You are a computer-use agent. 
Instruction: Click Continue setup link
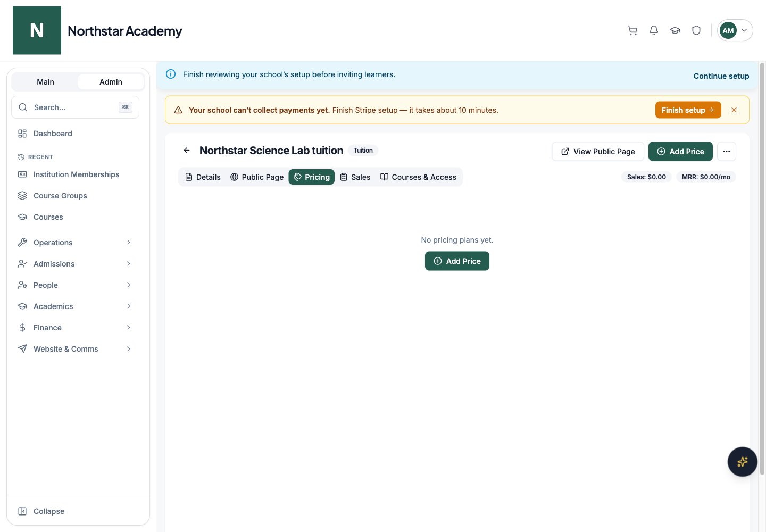click(721, 76)
